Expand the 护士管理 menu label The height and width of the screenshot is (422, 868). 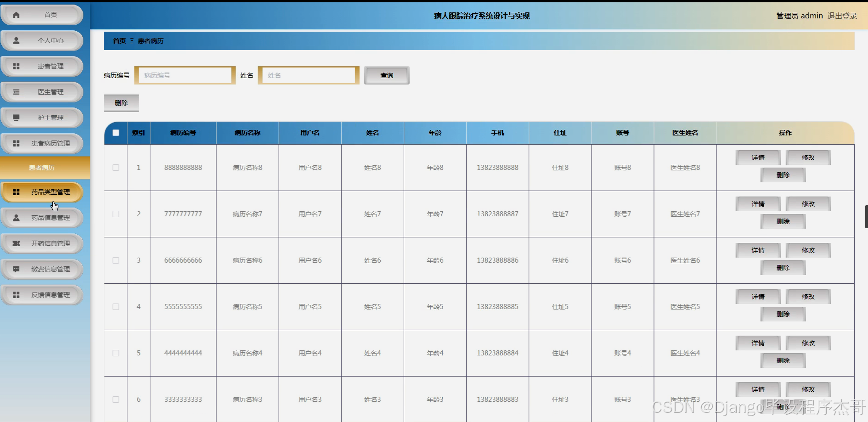[51, 118]
